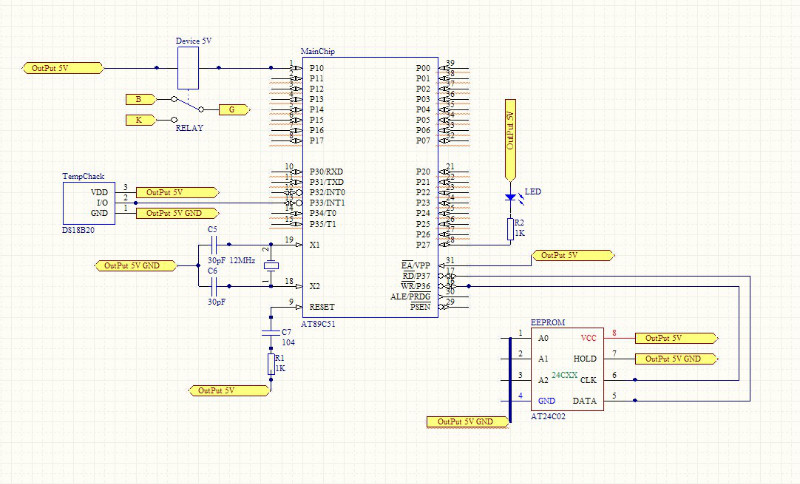Click the AT24C02 EEPROM chip
800x484 pixels.
(568, 370)
